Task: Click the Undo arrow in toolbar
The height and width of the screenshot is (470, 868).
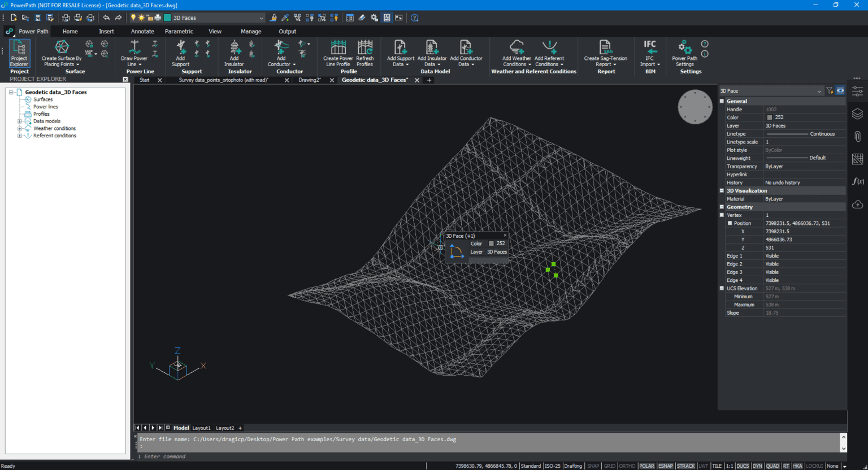Action: click(x=106, y=18)
